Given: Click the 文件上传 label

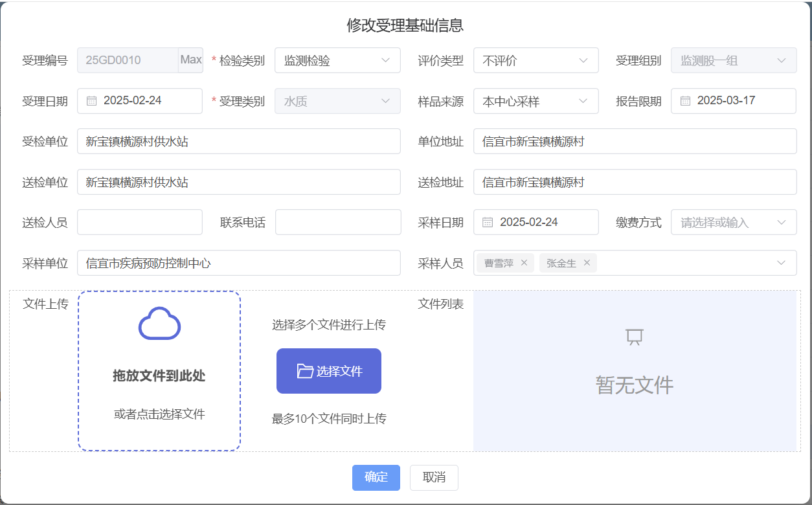Looking at the screenshot, I should [x=45, y=304].
